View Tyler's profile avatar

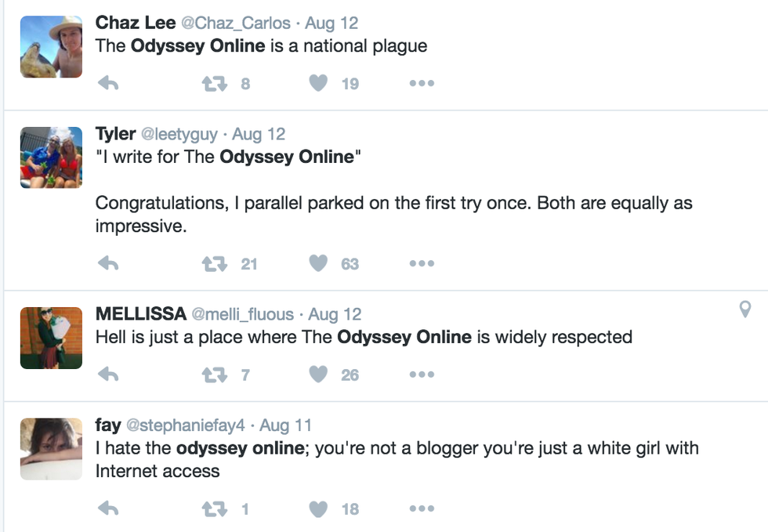click(x=51, y=157)
